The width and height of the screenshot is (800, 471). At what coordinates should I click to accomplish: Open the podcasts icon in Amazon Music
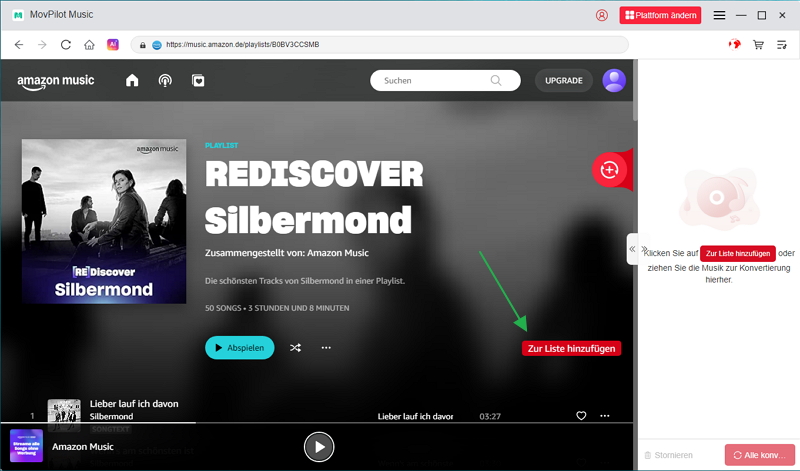tap(165, 81)
